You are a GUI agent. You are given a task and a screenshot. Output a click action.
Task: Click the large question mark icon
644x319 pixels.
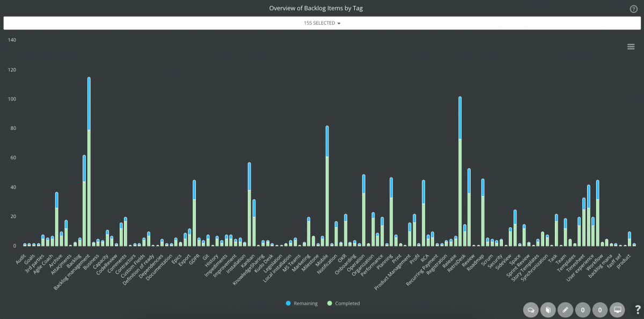pyautogui.click(x=638, y=309)
